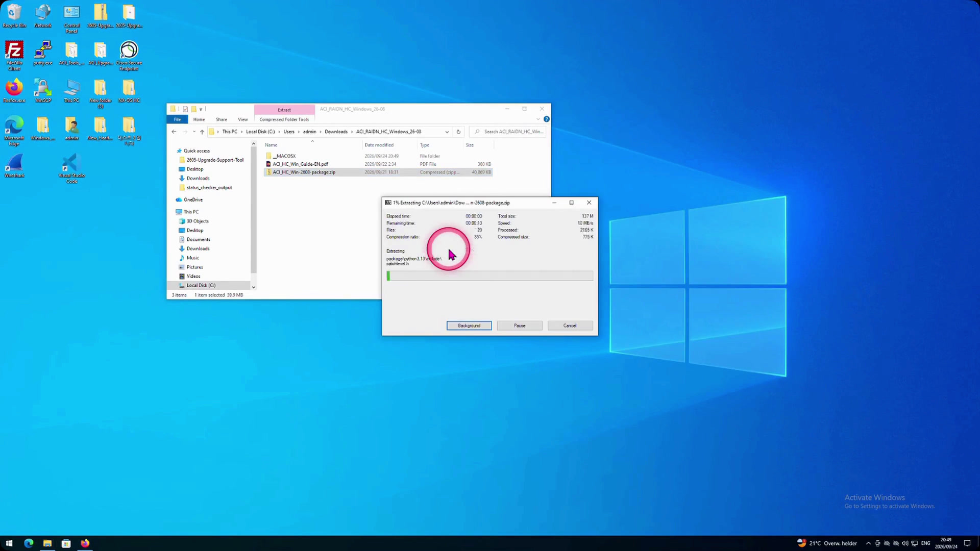
Task: Select the Control Panel desktop icon
Action: (71, 18)
